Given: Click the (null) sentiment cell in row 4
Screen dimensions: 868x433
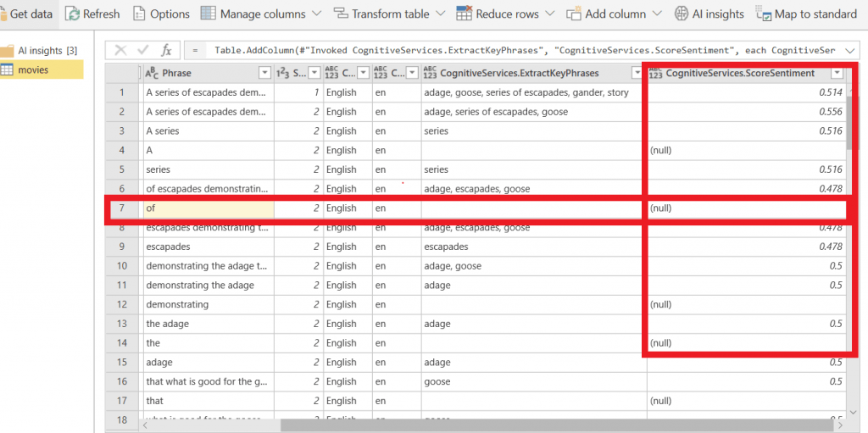Looking at the screenshot, I should 746,150.
